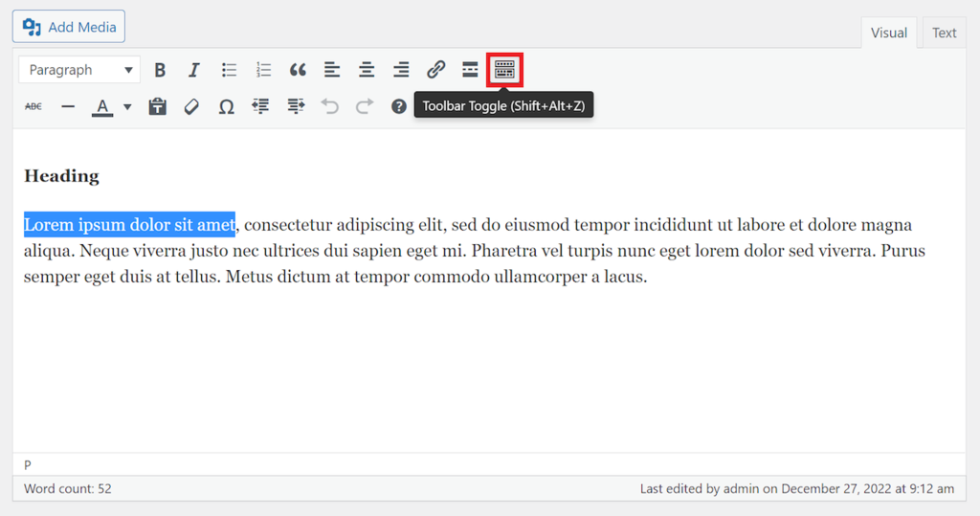The image size is (980, 516).
Task: Insert a bulleted list
Action: (x=229, y=70)
